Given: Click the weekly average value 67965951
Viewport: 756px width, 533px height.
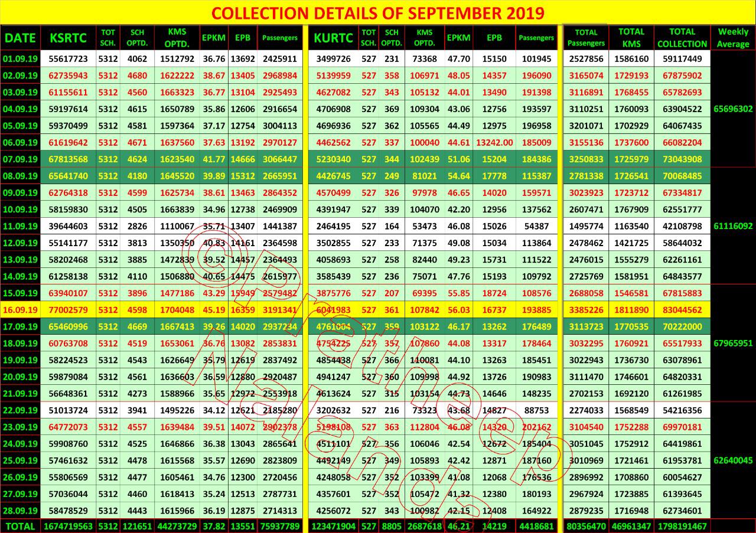Looking at the screenshot, I should (733, 343).
